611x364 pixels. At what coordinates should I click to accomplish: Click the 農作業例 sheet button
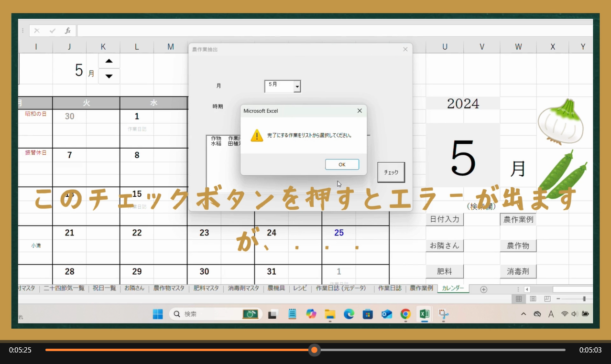pos(518,219)
